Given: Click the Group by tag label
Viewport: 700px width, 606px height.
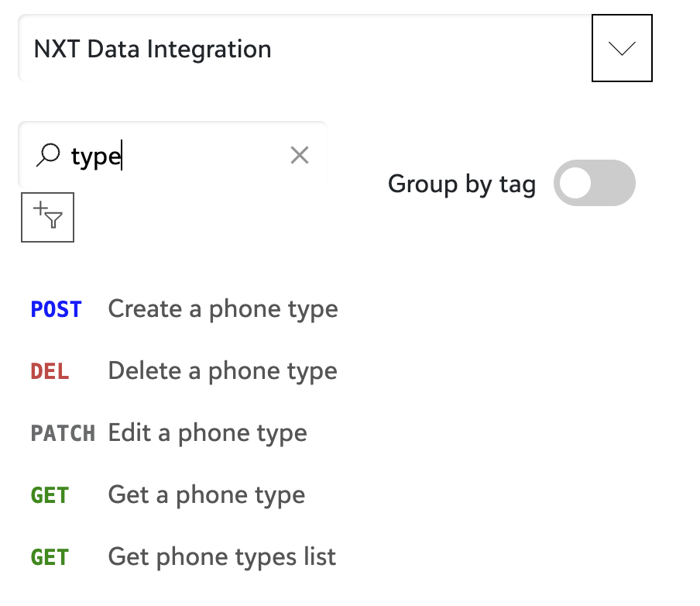Looking at the screenshot, I should (x=462, y=184).
